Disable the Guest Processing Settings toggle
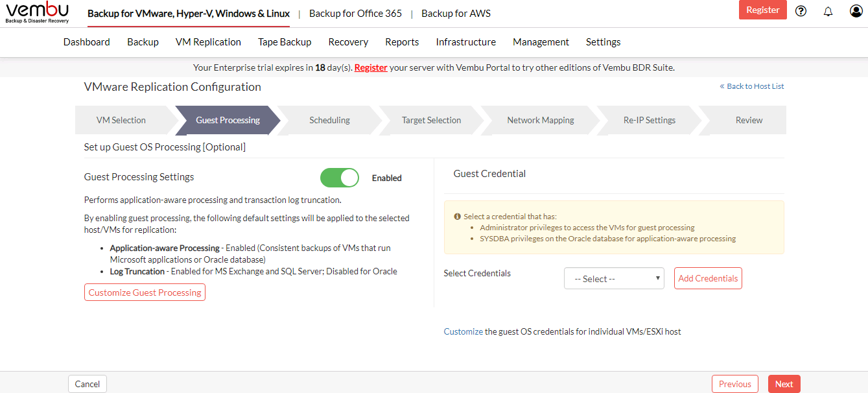The width and height of the screenshot is (868, 393). click(340, 178)
